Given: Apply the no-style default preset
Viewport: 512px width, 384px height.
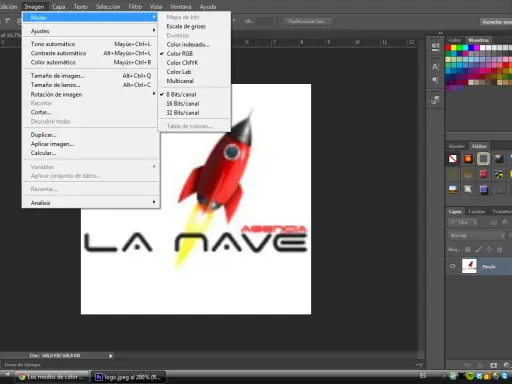Looking at the screenshot, I should [453, 159].
